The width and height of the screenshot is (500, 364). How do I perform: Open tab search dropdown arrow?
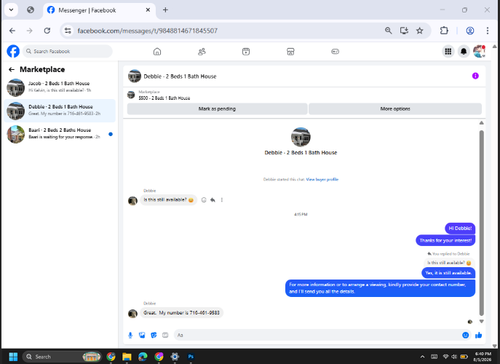[11, 10]
